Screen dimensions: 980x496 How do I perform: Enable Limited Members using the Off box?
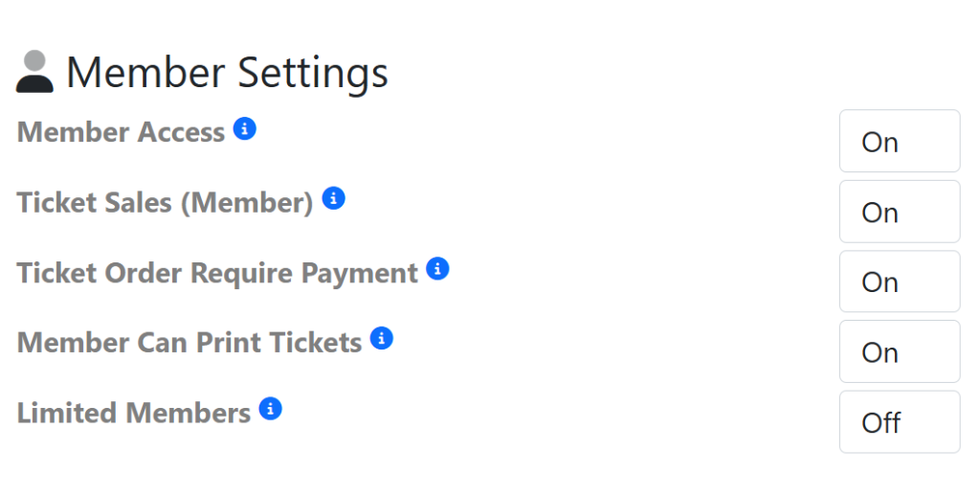pos(899,422)
